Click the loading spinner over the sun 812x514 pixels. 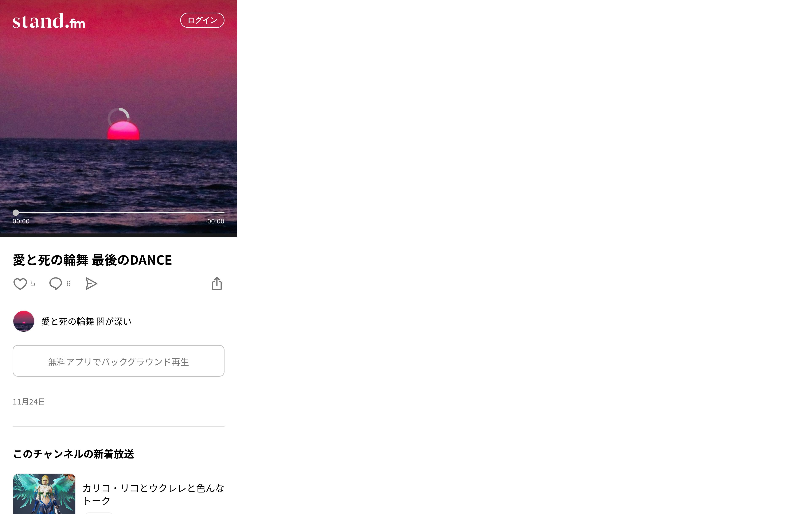(x=118, y=118)
